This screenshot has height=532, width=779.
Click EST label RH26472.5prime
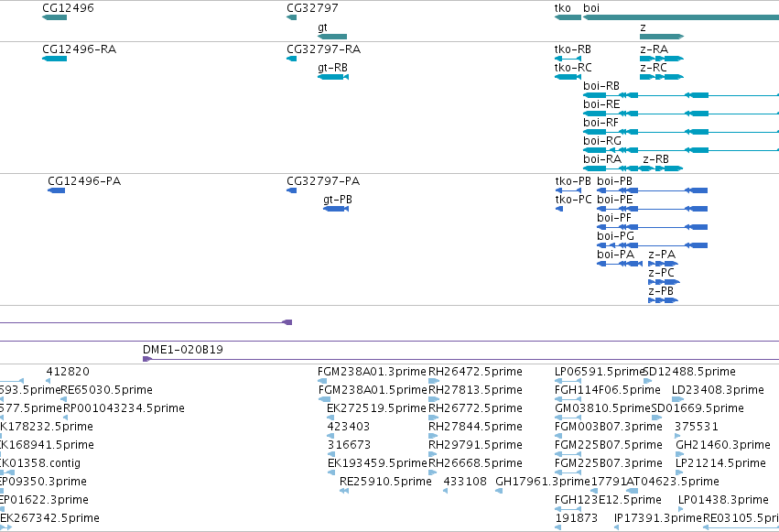[475, 372]
